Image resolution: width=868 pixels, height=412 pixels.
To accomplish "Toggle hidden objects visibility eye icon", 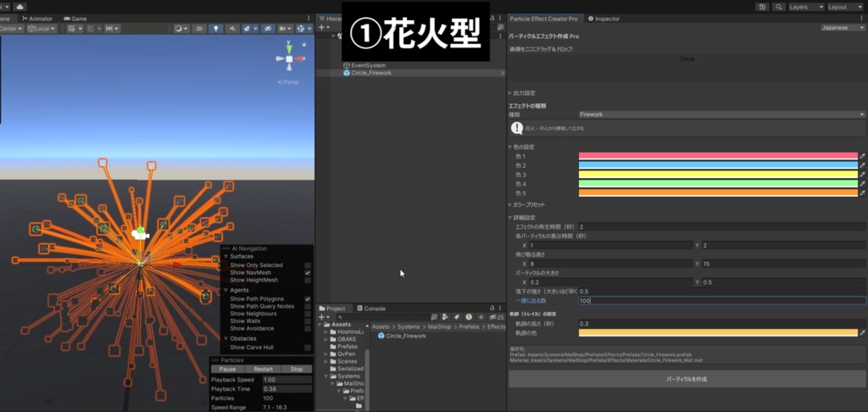I will pyautogui.click(x=267, y=28).
